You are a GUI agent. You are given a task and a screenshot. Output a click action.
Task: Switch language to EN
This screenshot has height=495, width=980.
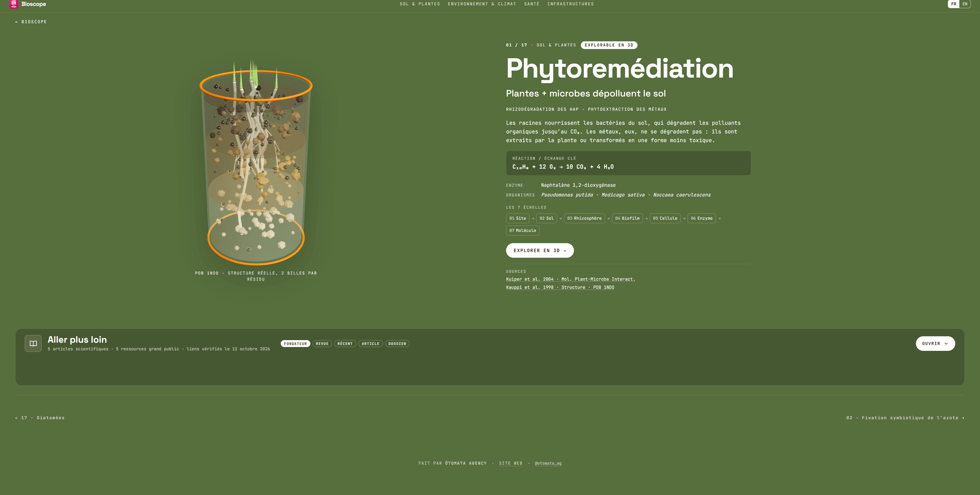[x=965, y=4]
